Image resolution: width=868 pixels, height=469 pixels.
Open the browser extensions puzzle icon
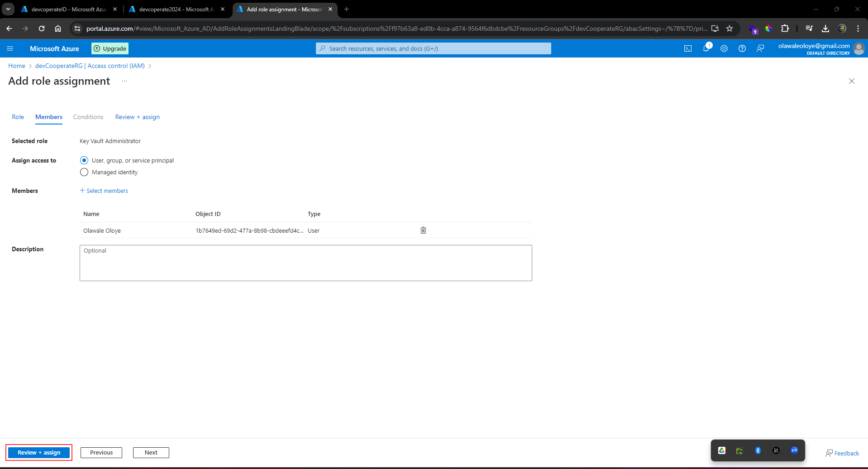tap(785, 29)
